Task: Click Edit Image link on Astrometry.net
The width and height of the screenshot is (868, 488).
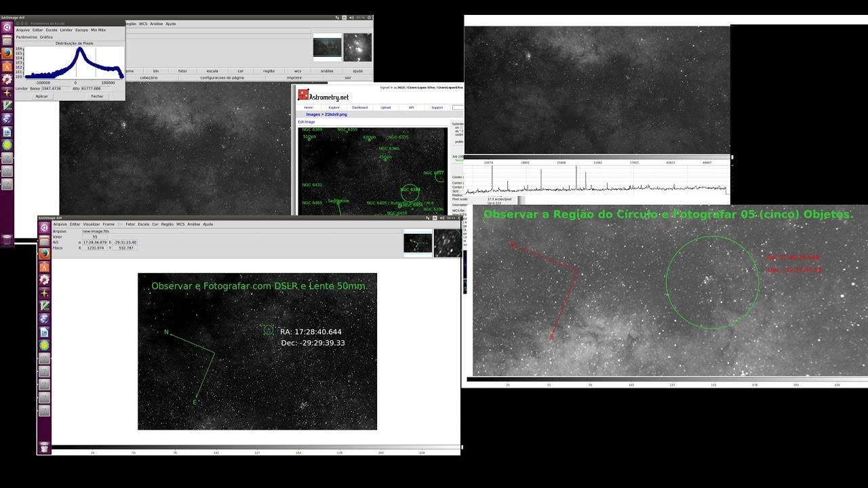Action: [x=307, y=122]
